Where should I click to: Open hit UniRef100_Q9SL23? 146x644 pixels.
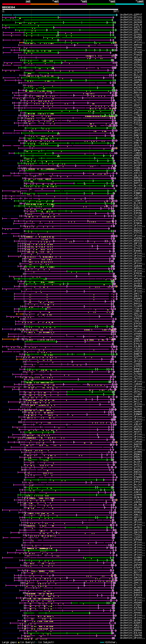click(131, 32)
